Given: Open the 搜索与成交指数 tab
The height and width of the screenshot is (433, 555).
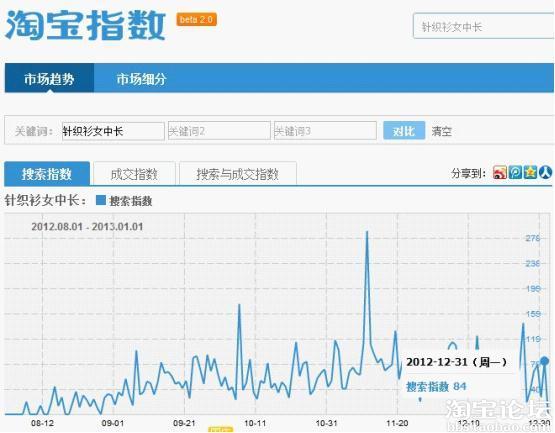Looking at the screenshot, I should [x=238, y=174].
